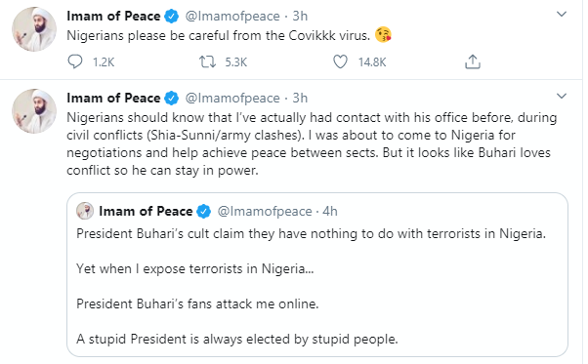Image resolution: width=588 pixels, height=364 pixels.
Task: Open the quoted tweet about President Buhari's cult
Action: [317, 274]
